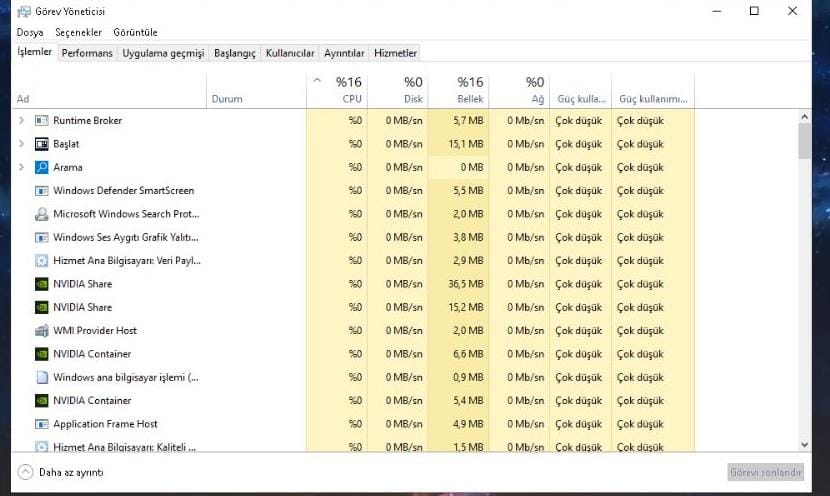
Task: Click the Görev Yöneticisi title bar icon
Action: point(24,11)
